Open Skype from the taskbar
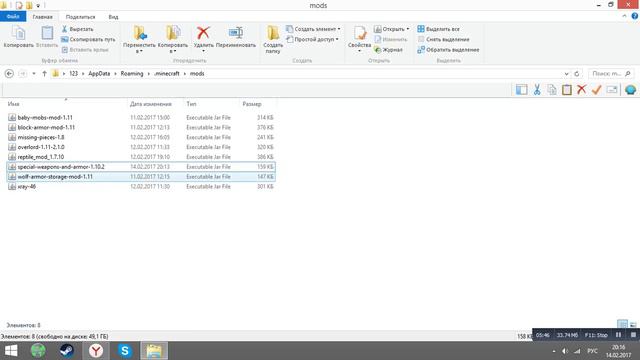640x360 pixels. pos(124,351)
